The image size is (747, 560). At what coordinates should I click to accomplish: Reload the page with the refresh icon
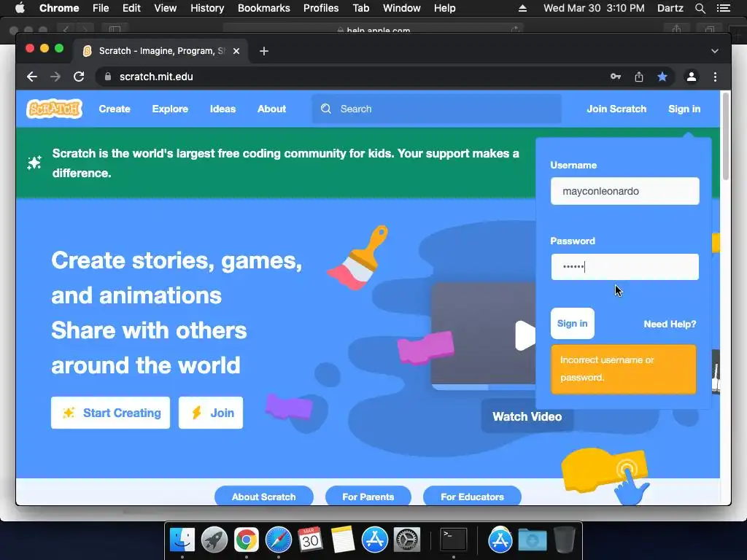click(x=79, y=77)
